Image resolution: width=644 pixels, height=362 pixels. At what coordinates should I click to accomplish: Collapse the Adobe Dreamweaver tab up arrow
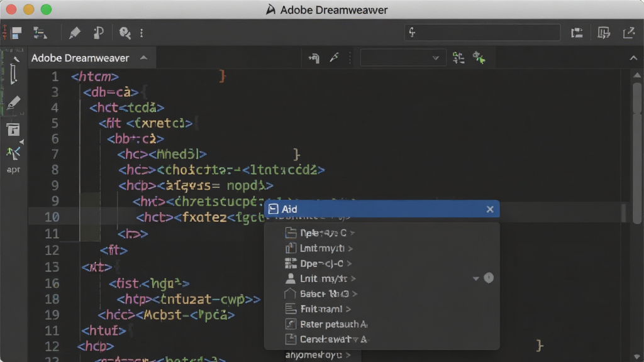click(x=144, y=58)
